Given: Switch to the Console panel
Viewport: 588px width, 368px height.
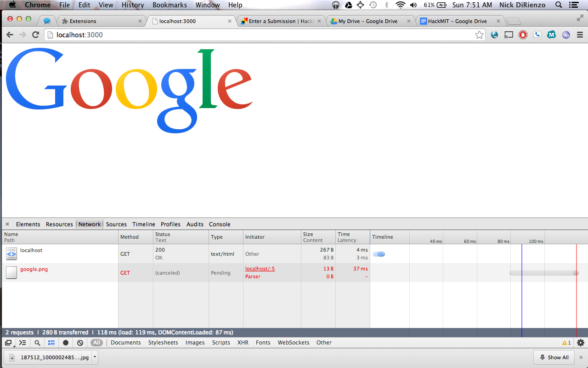Looking at the screenshot, I should (220, 224).
